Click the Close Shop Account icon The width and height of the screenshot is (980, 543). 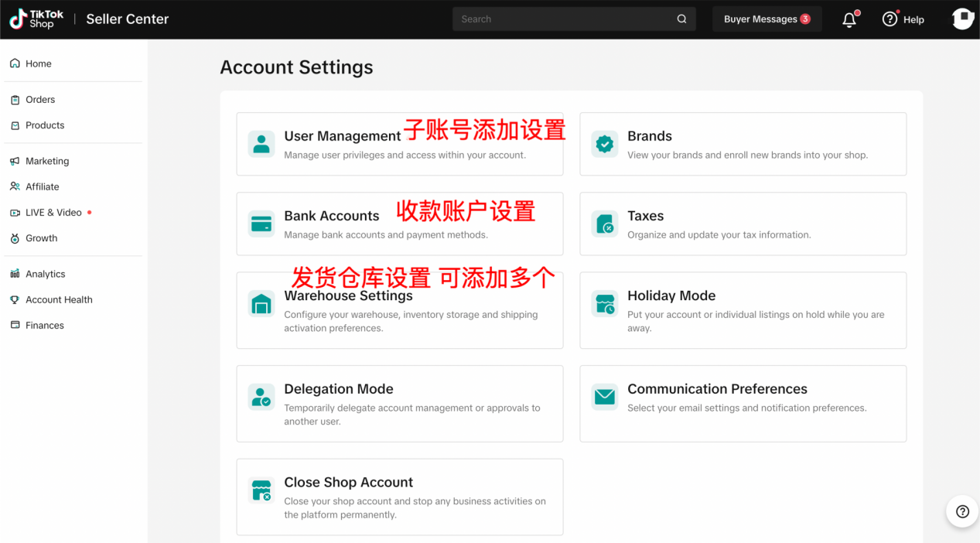click(x=261, y=490)
